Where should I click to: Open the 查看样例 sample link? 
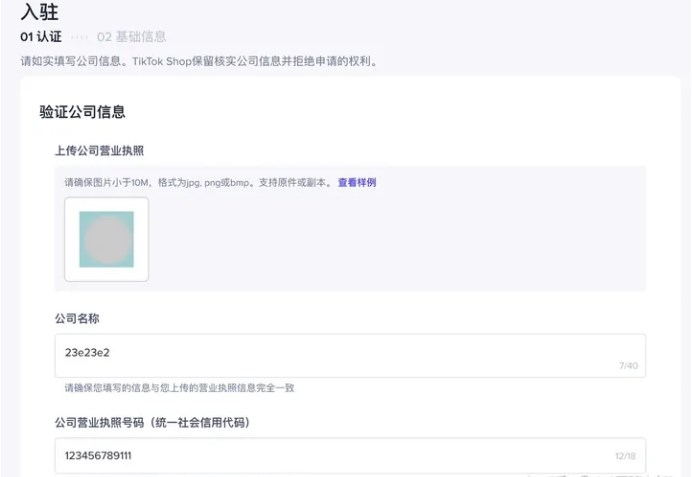click(x=357, y=183)
